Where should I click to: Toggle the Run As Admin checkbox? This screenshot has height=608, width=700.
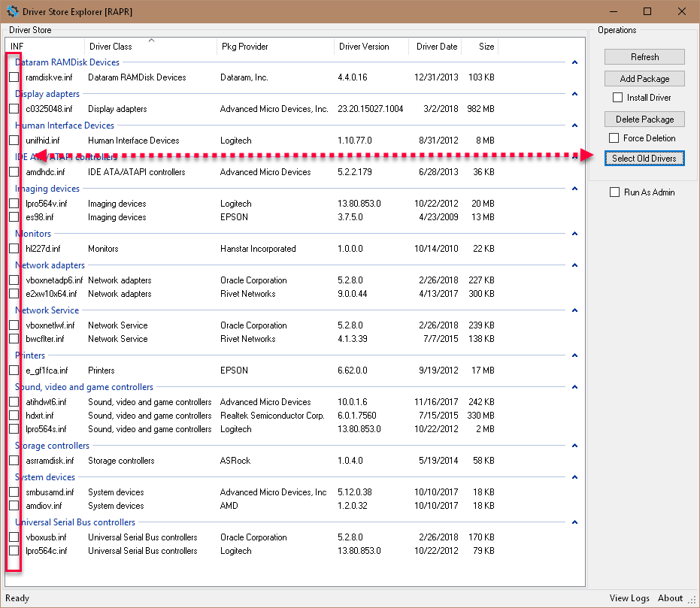point(614,192)
